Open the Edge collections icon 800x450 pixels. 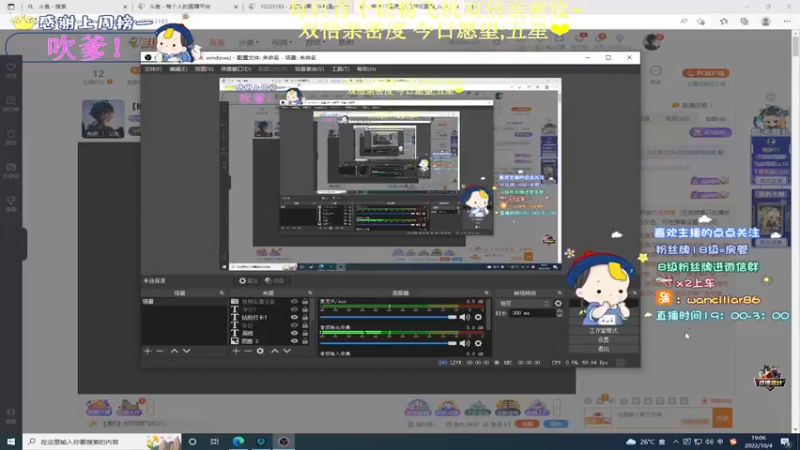[744, 21]
